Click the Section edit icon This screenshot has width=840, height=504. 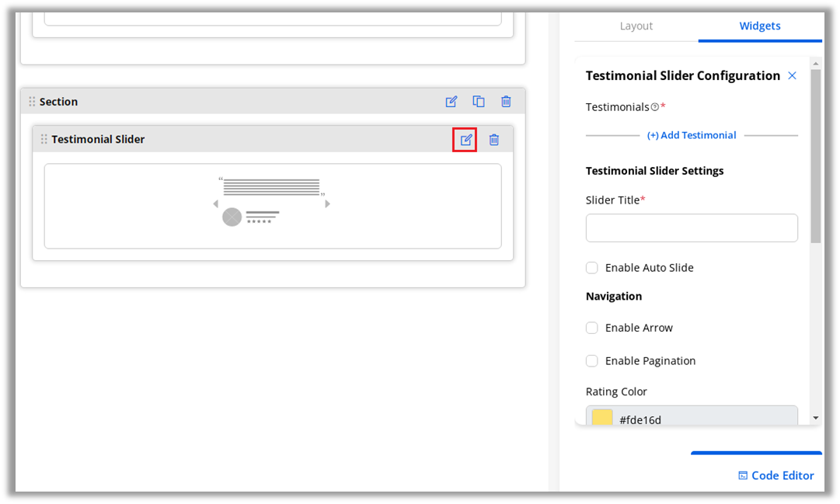coord(451,102)
